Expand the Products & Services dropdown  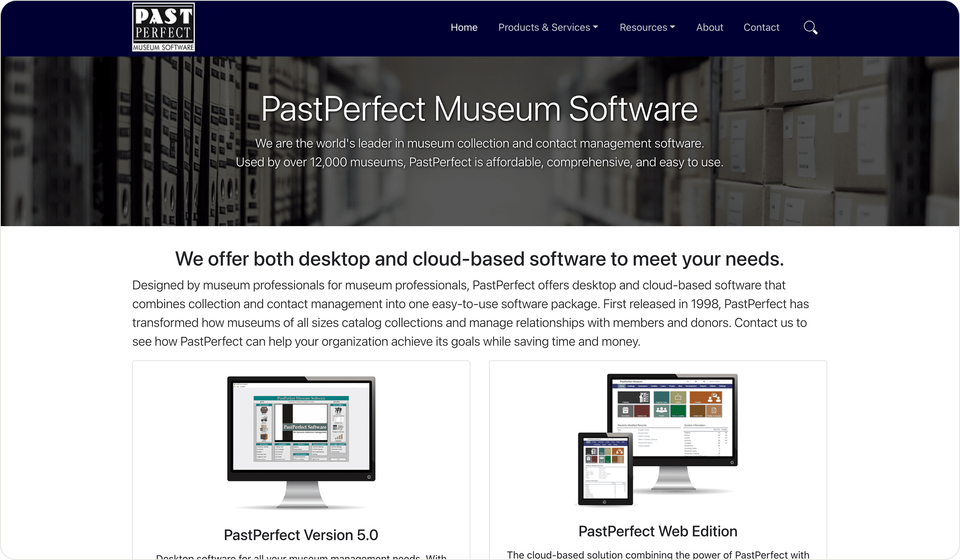pos(548,27)
